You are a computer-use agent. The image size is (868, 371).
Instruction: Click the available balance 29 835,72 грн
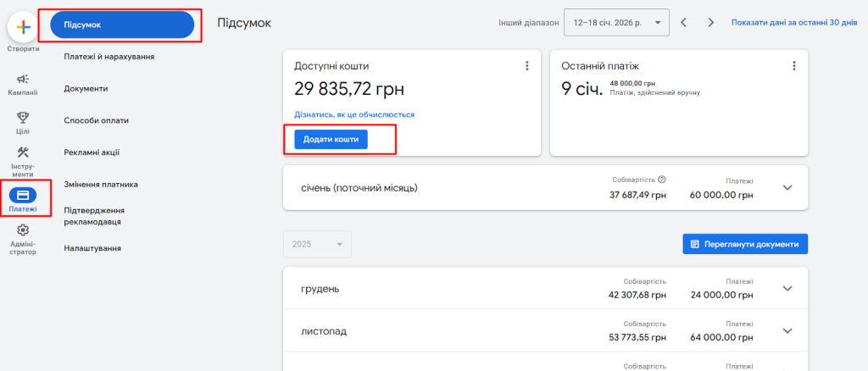348,88
